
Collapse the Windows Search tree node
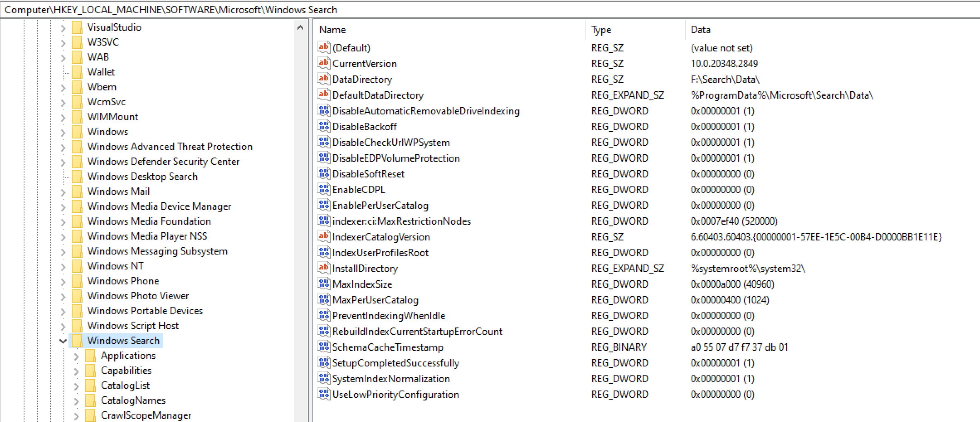pos(63,341)
